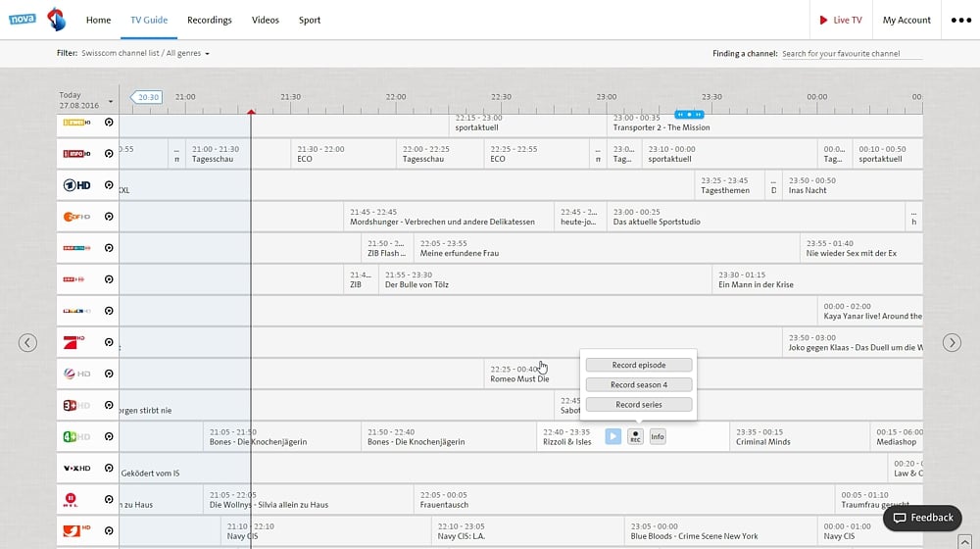This screenshot has height=549, width=980.
Task: Select Ein Mann in der Krise programme
Action: 817,279
